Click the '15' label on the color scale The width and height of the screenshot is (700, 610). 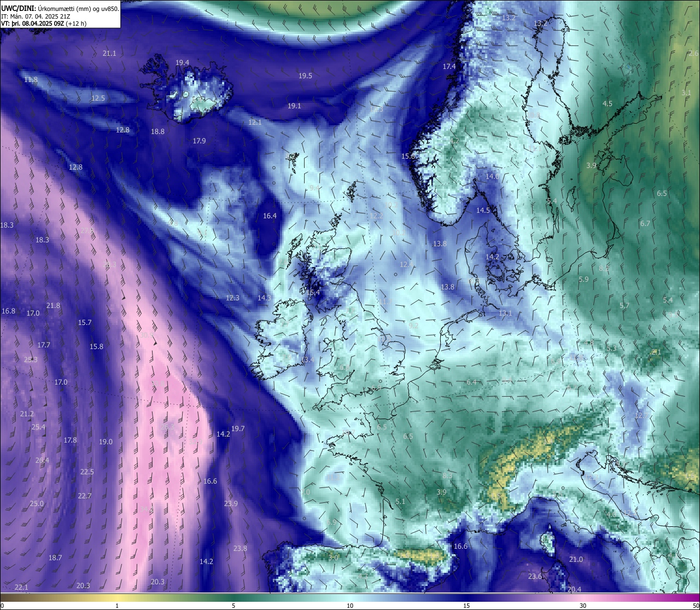tap(466, 605)
